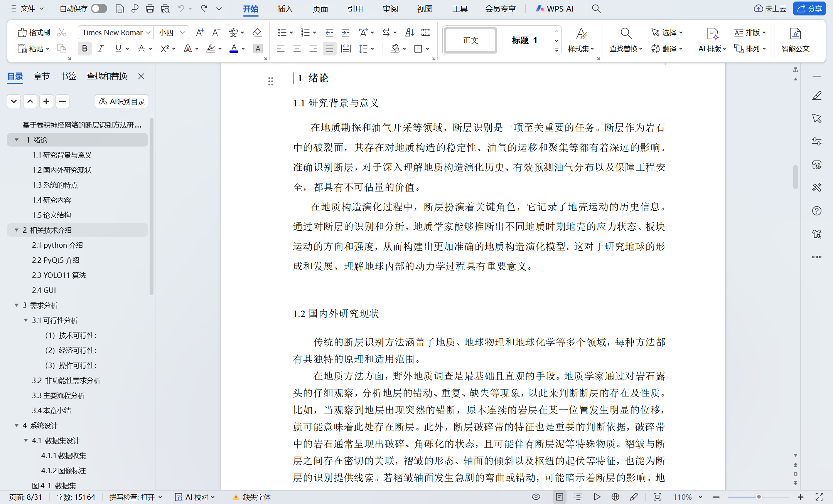
Task: Click the Bold formatting button
Action: click(x=85, y=49)
